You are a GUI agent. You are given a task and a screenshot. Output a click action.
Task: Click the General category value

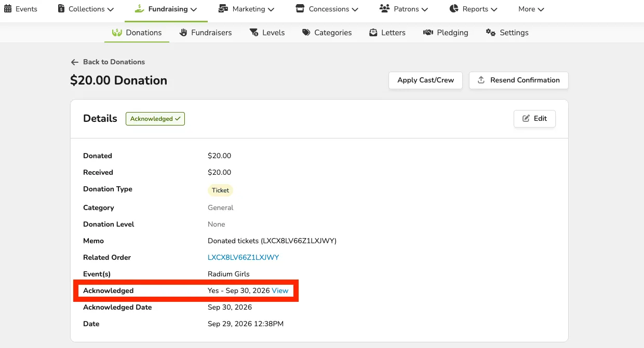pos(221,208)
